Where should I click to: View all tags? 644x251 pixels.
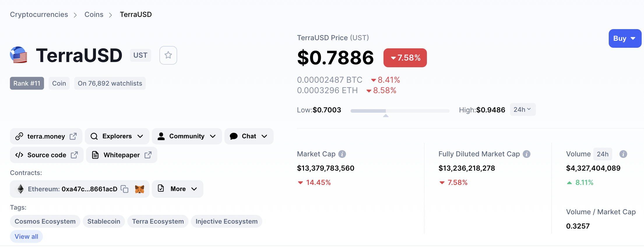coord(26,236)
